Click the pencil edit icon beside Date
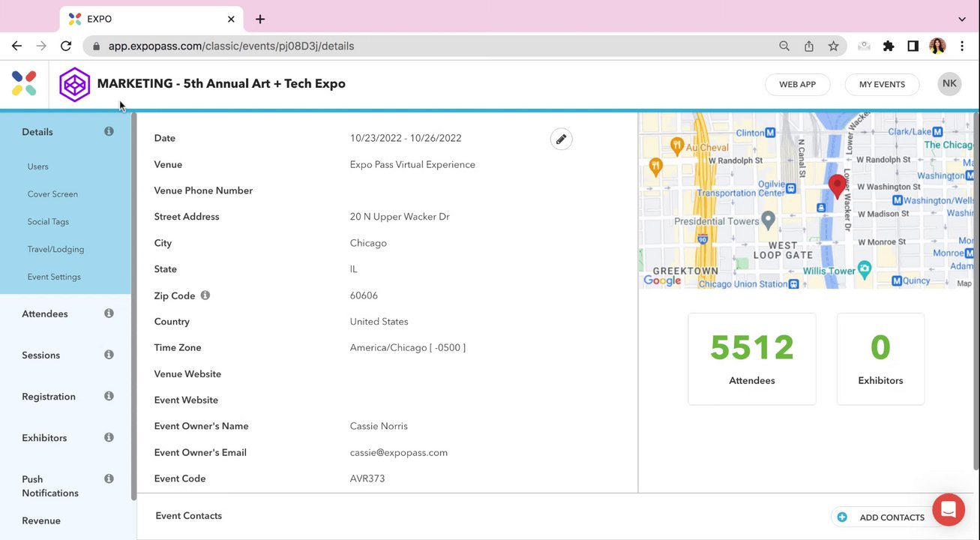Screen dimensions: 980x540 pos(561,139)
